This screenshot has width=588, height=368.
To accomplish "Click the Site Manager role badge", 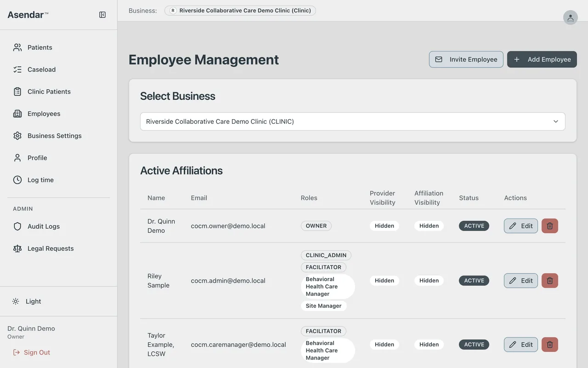I will [324, 306].
